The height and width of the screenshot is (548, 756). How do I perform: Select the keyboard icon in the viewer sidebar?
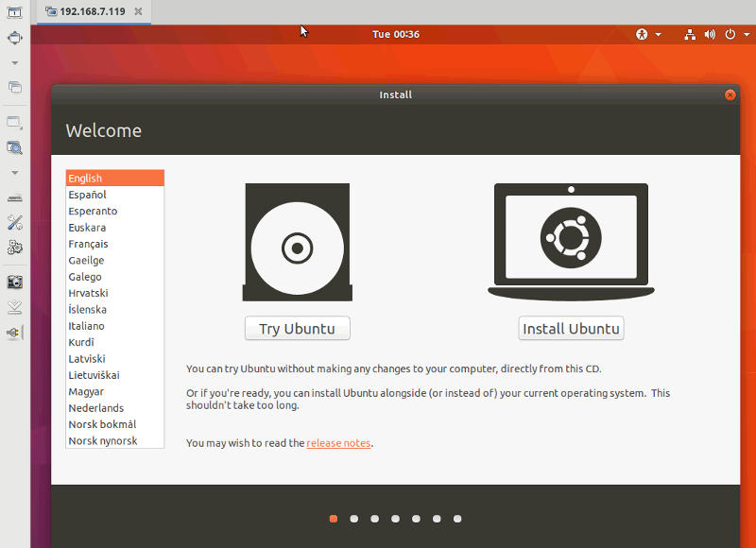point(13,197)
